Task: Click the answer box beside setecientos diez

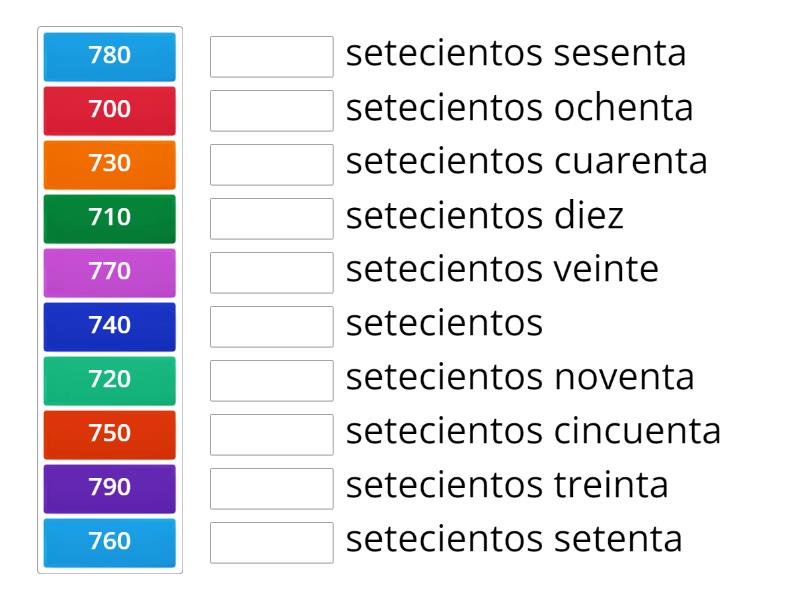Action: tap(272, 218)
